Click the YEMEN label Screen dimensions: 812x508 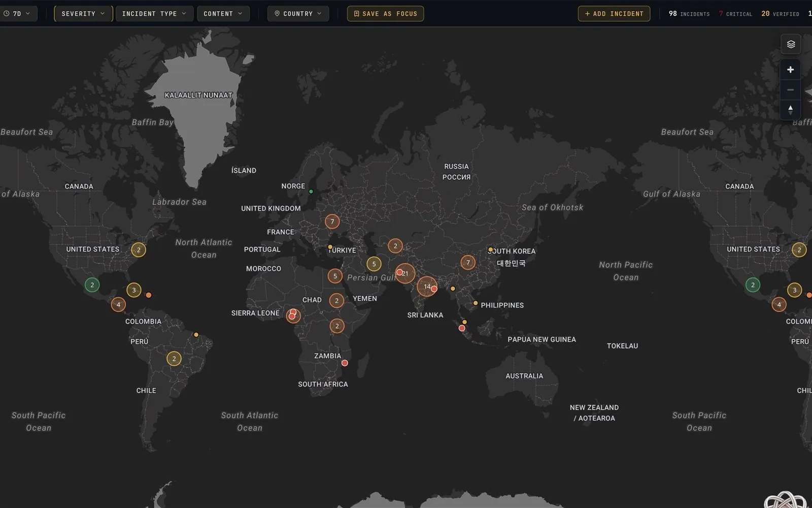point(365,299)
